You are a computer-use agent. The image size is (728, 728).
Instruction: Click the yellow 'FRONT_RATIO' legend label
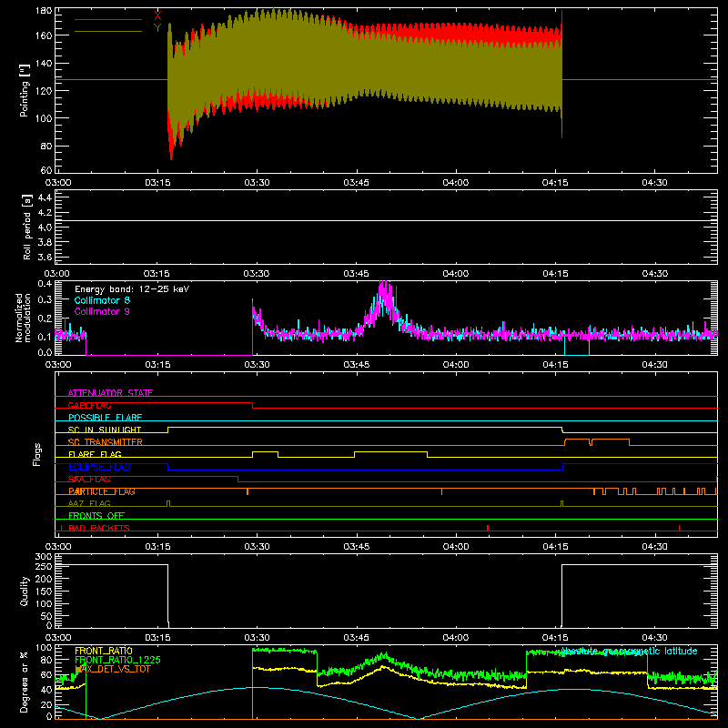(x=104, y=651)
